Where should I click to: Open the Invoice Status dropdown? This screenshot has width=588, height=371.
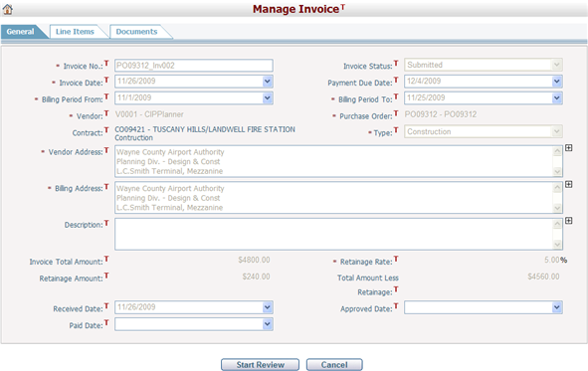click(556, 65)
